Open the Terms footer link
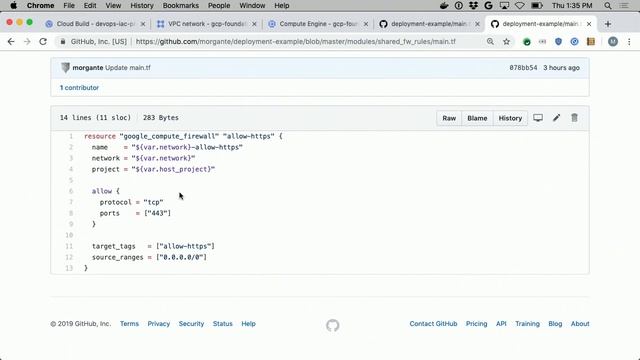Viewport: 640px width, 360px height. coord(129,324)
